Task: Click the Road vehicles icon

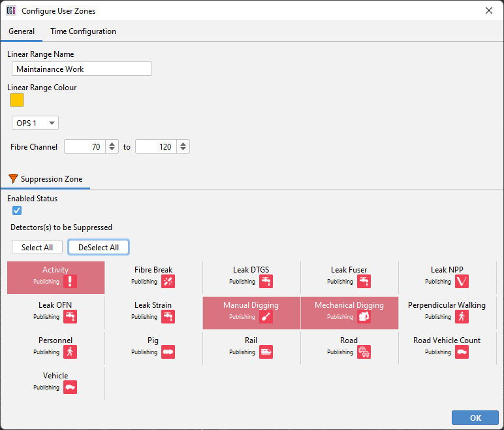Action: [364, 352]
